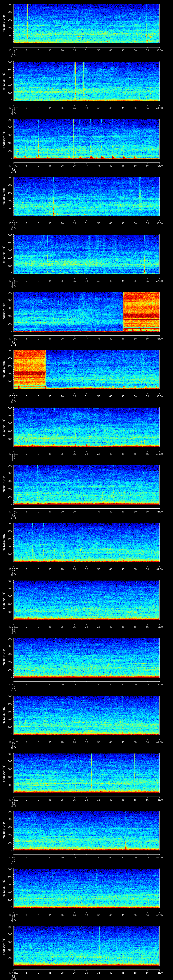Click the 17:40:00 start time label

pos(13,684)
